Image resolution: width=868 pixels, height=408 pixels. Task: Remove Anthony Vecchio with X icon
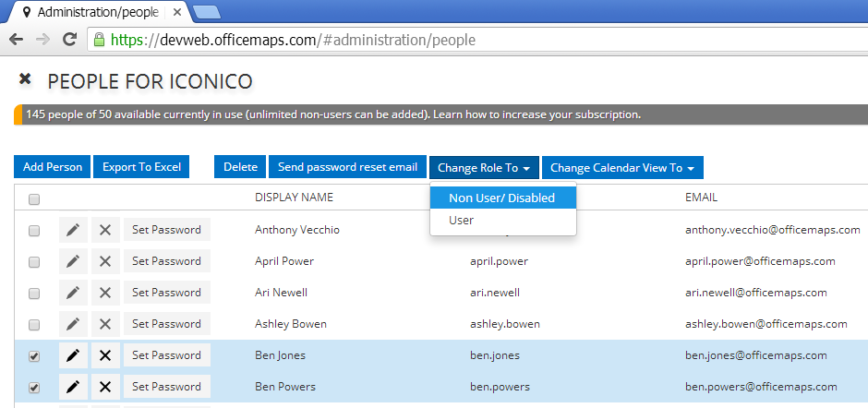[105, 230]
